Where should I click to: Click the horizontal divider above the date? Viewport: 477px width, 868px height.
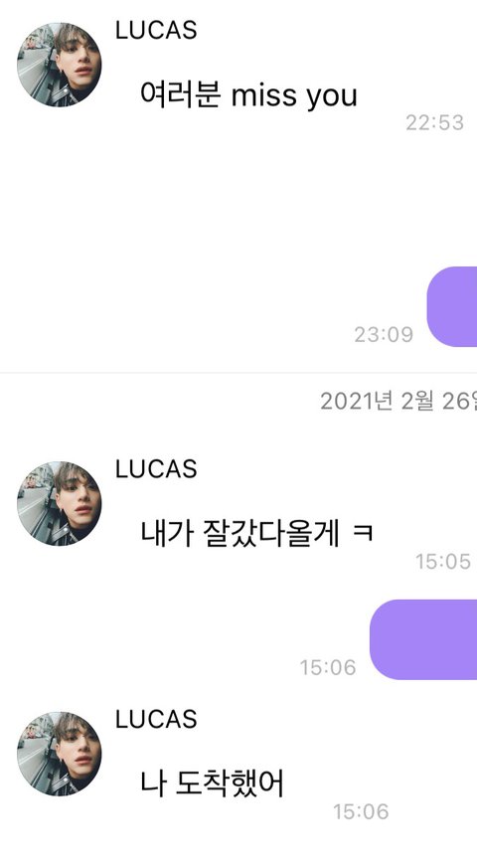coord(238,373)
